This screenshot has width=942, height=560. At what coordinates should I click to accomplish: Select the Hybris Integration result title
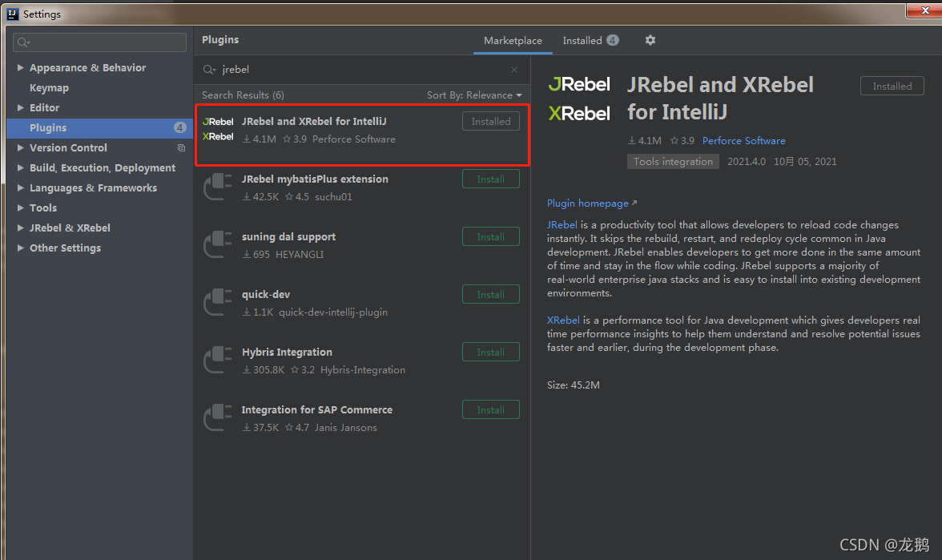[x=287, y=353]
